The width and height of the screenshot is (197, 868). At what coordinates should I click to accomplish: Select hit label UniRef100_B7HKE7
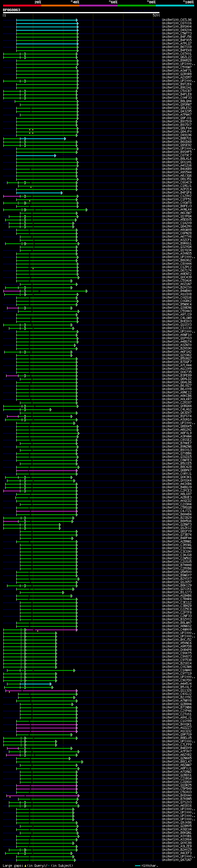[x=177, y=443]
